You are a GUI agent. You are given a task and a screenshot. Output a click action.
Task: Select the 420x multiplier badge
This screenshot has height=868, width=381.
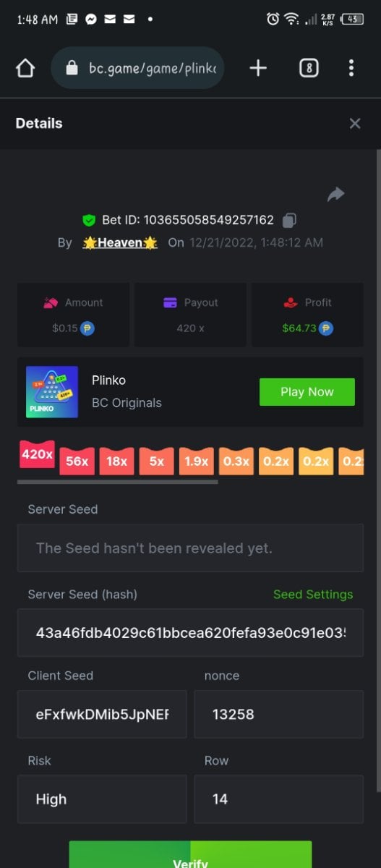click(37, 454)
